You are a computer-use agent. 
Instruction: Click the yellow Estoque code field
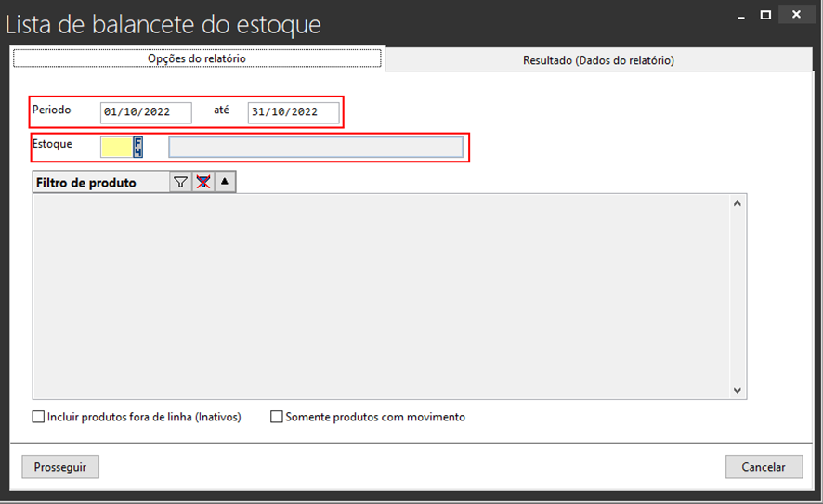click(x=115, y=147)
